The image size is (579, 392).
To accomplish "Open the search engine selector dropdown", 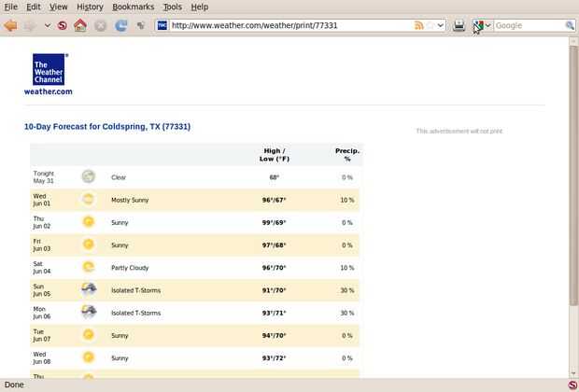I will pos(482,25).
